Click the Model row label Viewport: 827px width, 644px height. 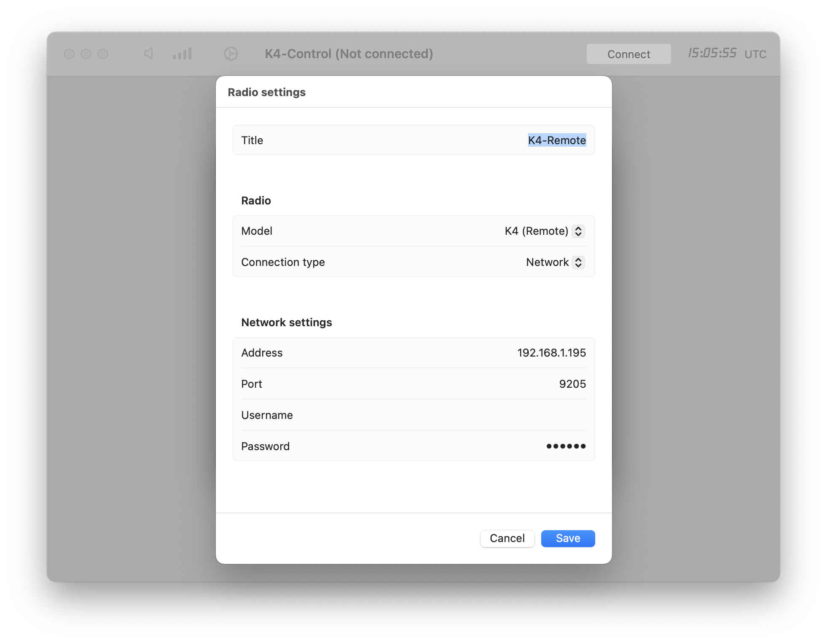click(x=257, y=231)
